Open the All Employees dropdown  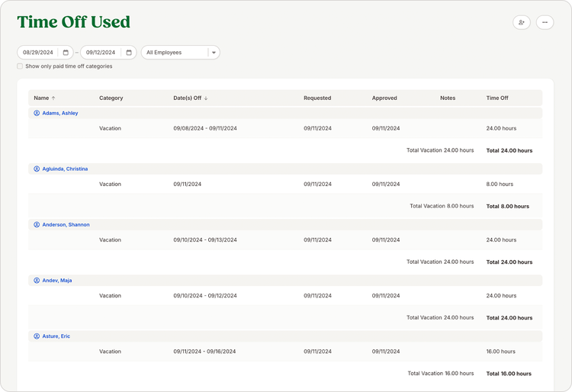(x=180, y=53)
